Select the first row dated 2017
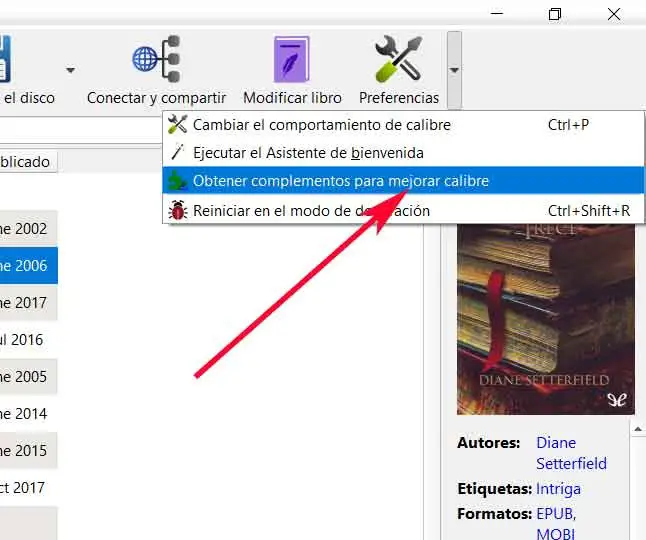Viewport: 646px width, 540px height. (x=28, y=303)
